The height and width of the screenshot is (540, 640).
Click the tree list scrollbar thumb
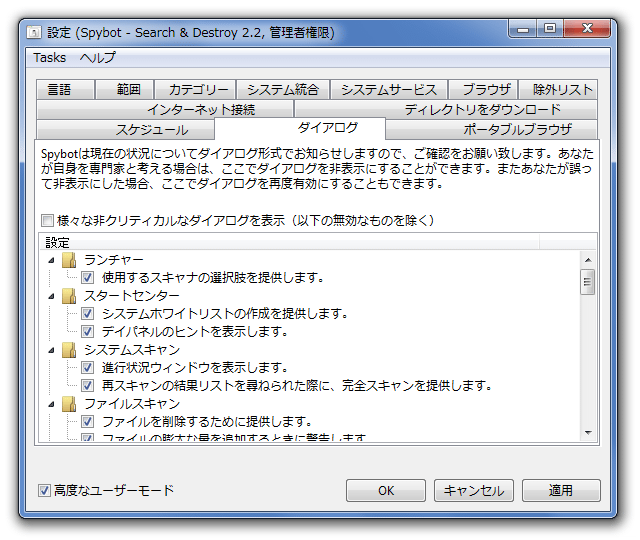point(588,282)
